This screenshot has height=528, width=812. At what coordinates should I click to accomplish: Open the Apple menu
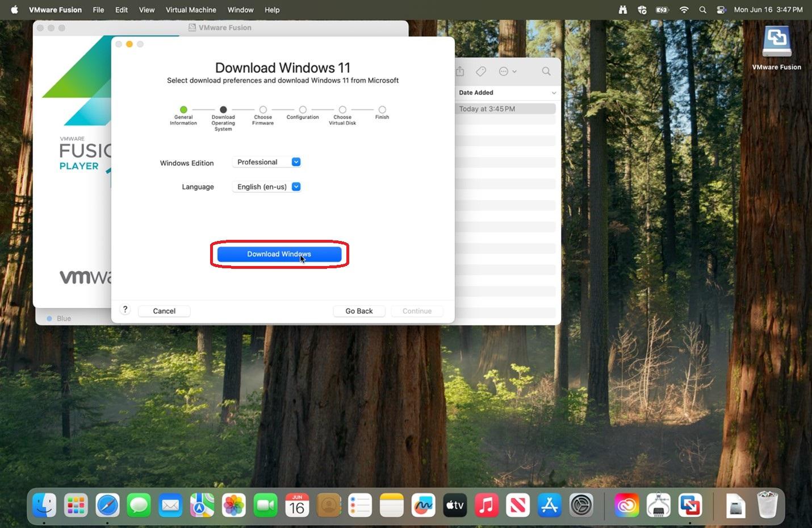(14, 10)
